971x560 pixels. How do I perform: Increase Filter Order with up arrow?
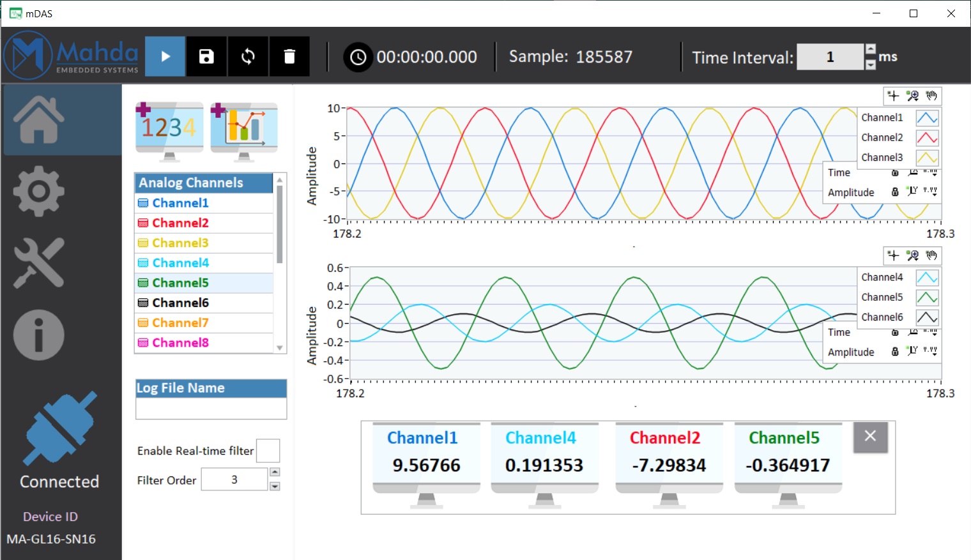(x=275, y=473)
